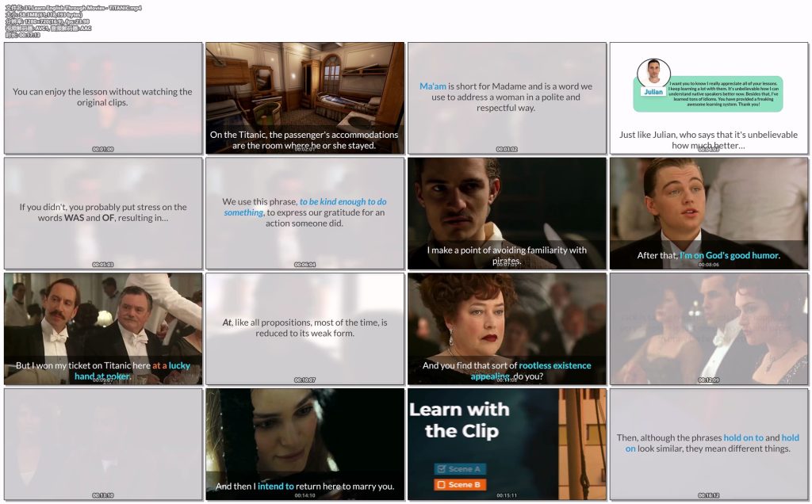Open the frame of two men in tuxedos
This screenshot has height=504, width=812.
[103, 329]
